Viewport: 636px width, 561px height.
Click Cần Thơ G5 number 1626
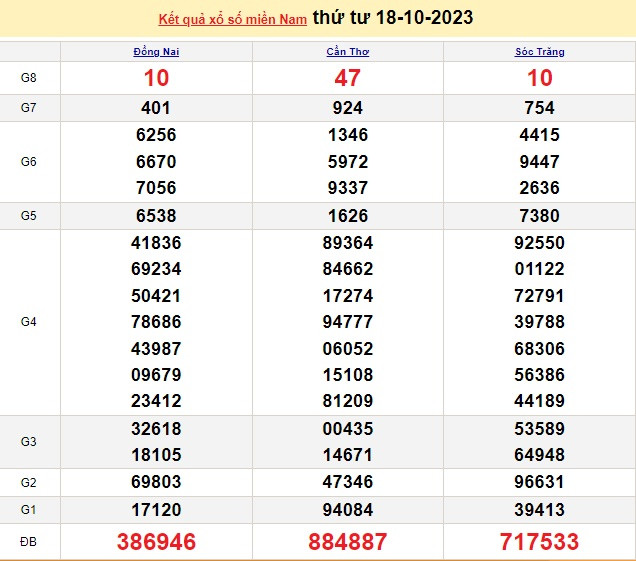tap(348, 216)
